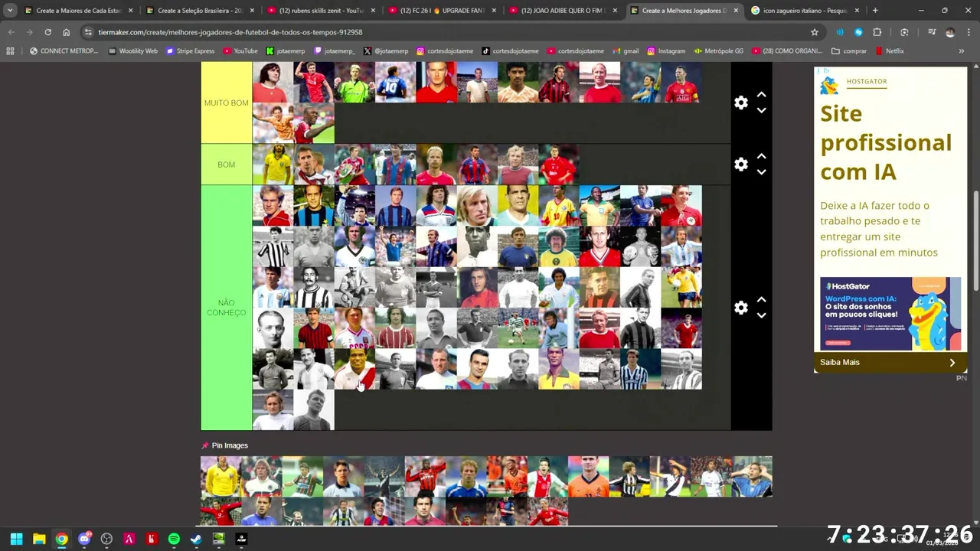The width and height of the screenshot is (980, 551).
Task: Go back to the previous page
Action: click(11, 32)
